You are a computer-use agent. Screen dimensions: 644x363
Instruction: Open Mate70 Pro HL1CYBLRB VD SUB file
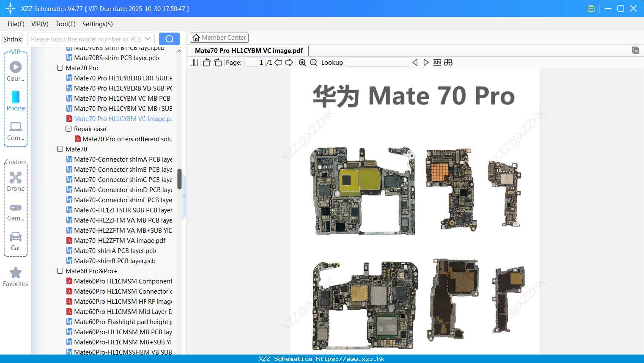[119, 88]
